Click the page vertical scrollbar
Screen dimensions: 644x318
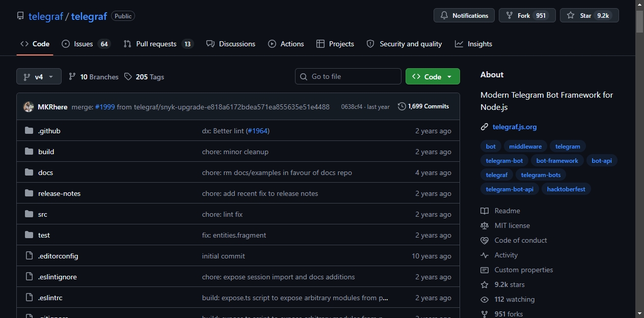(x=640, y=159)
